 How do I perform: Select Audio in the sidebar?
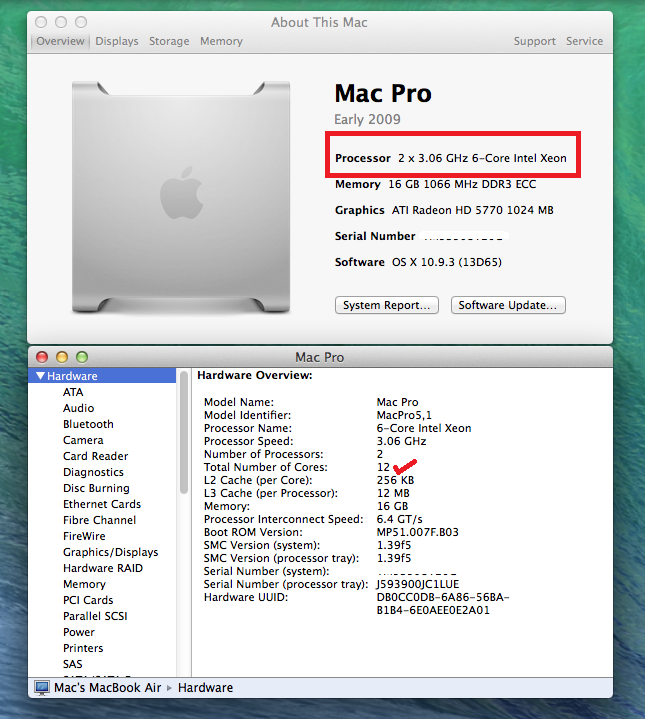coord(79,408)
